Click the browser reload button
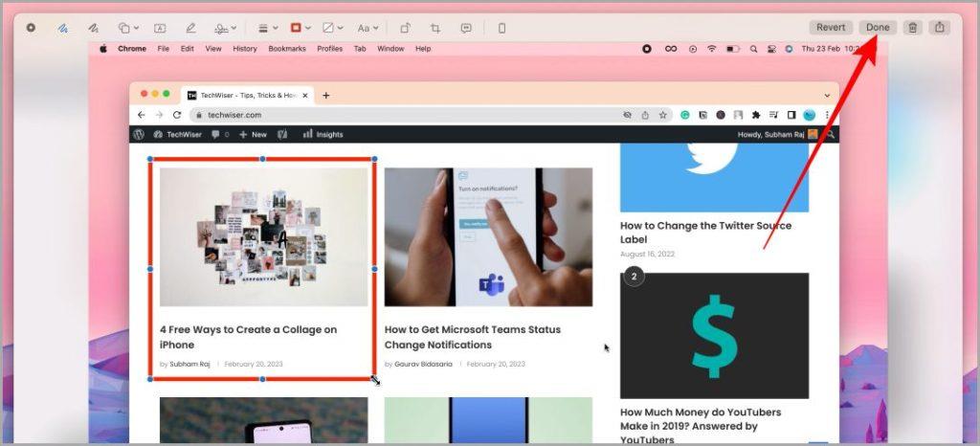 click(x=177, y=115)
